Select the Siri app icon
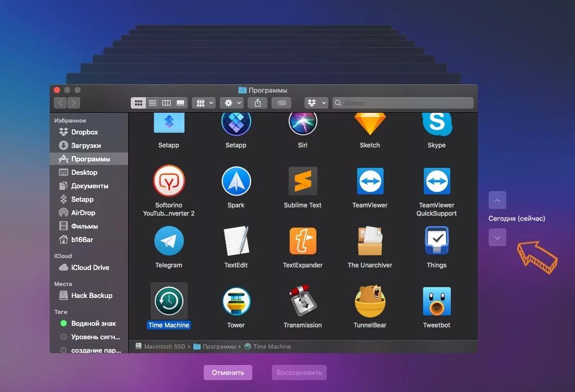 pos(303,124)
